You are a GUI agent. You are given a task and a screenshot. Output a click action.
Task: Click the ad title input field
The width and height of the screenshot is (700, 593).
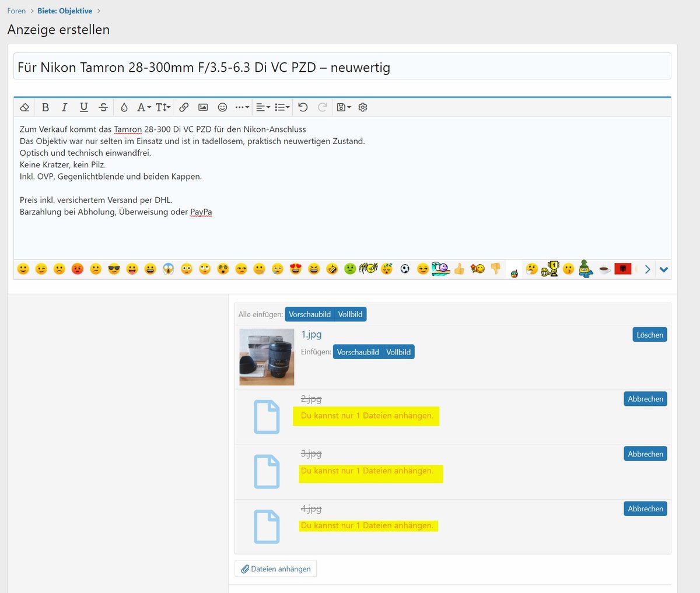click(342, 67)
